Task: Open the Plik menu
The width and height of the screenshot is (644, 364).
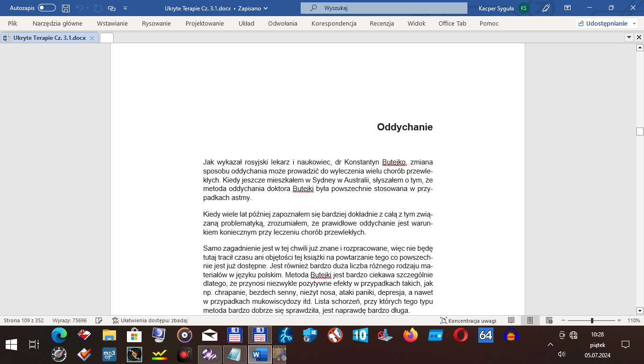Action: [13, 23]
